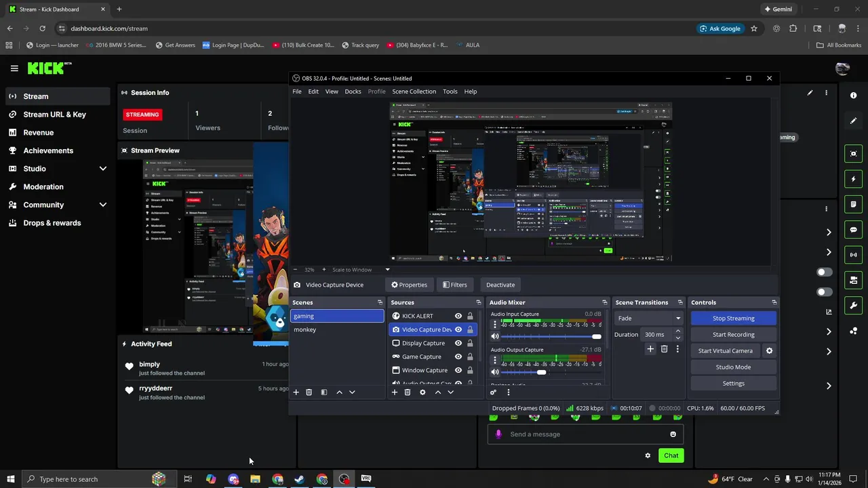The image size is (868, 488).
Task: Hide the Game Capture source
Action: tap(458, 357)
